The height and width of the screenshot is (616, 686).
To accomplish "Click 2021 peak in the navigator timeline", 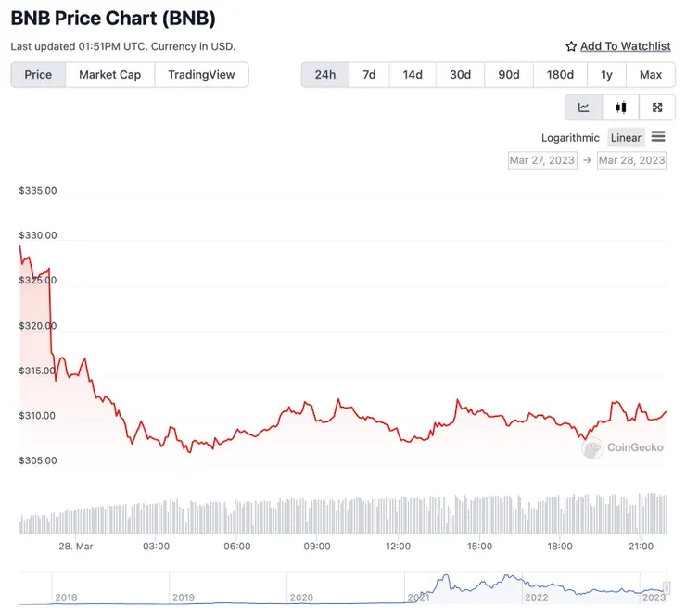I will click(445, 577).
